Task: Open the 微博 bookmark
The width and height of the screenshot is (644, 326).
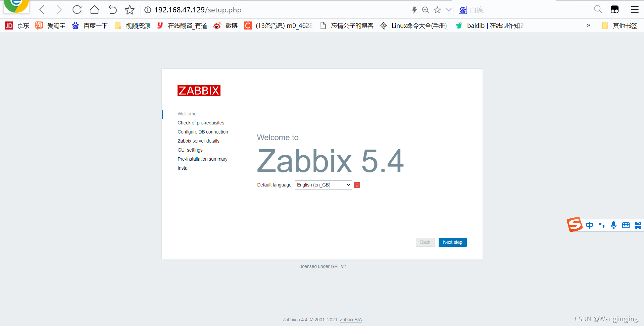Action: tap(226, 25)
